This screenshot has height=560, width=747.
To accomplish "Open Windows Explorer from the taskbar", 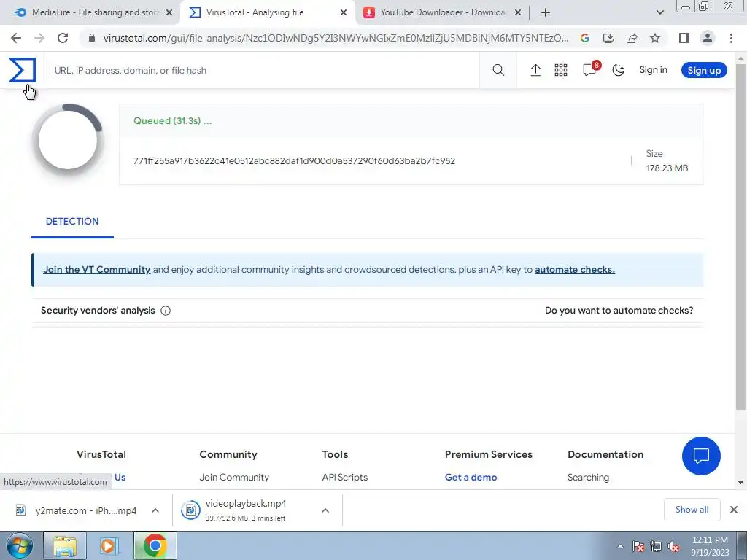I will click(x=65, y=545).
